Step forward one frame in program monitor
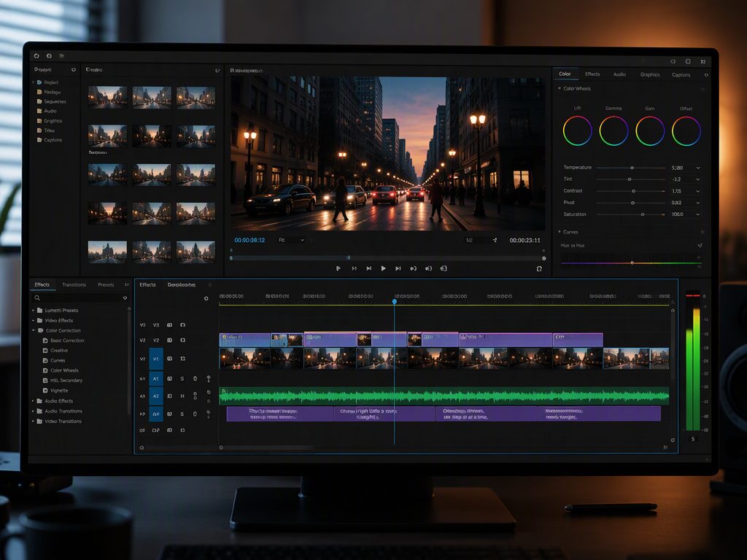The image size is (747, 560). point(398,268)
